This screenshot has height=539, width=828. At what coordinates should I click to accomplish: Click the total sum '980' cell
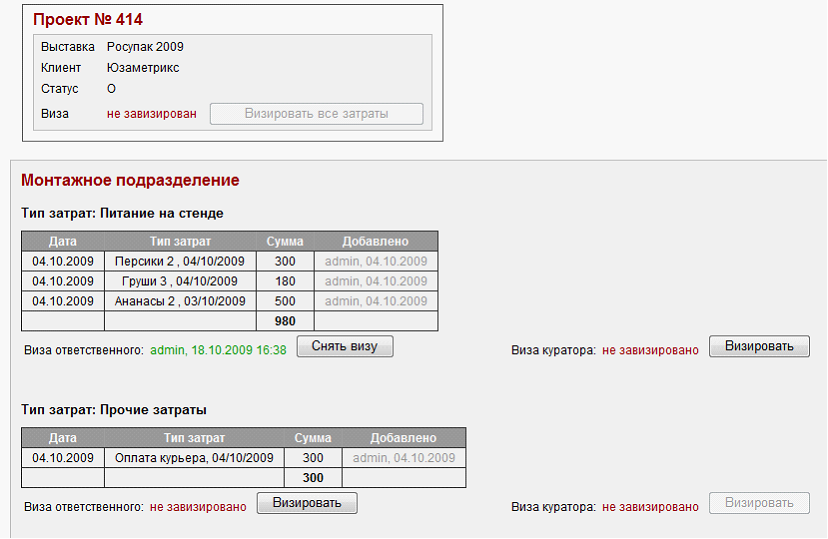point(285,321)
